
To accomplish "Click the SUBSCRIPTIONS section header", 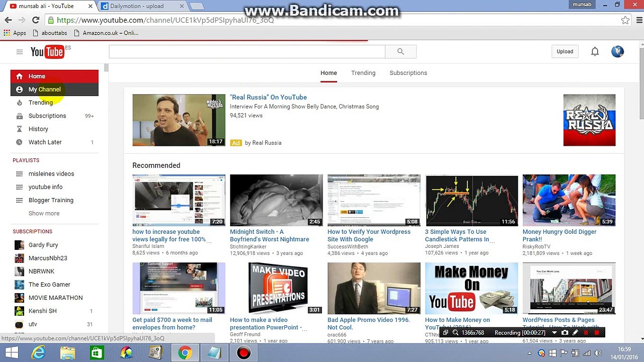I will [x=33, y=231].
